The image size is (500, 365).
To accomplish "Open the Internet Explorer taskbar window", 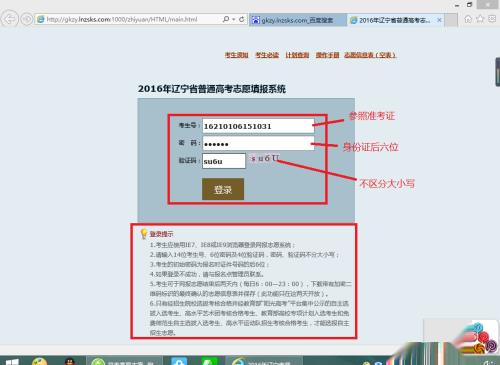I will [x=264, y=361].
